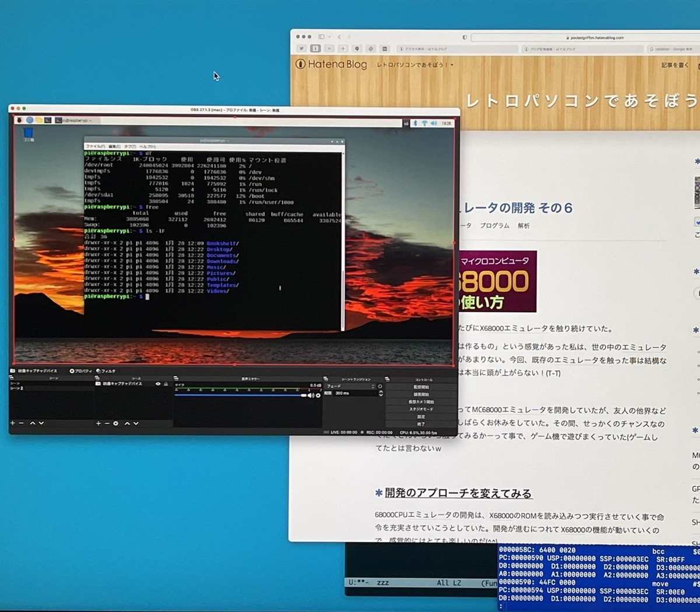700x612 pixels.
Task: Toggle lock icon of 映像キャプチャデバイス source
Action: [166, 384]
